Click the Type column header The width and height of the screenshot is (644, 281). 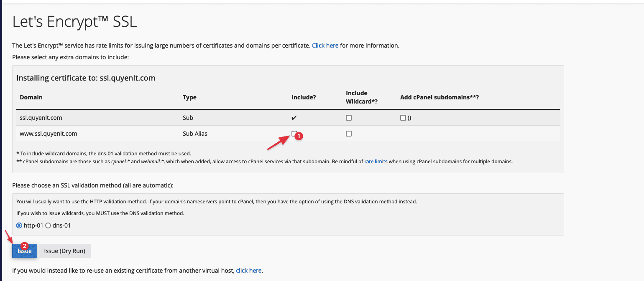click(x=189, y=97)
